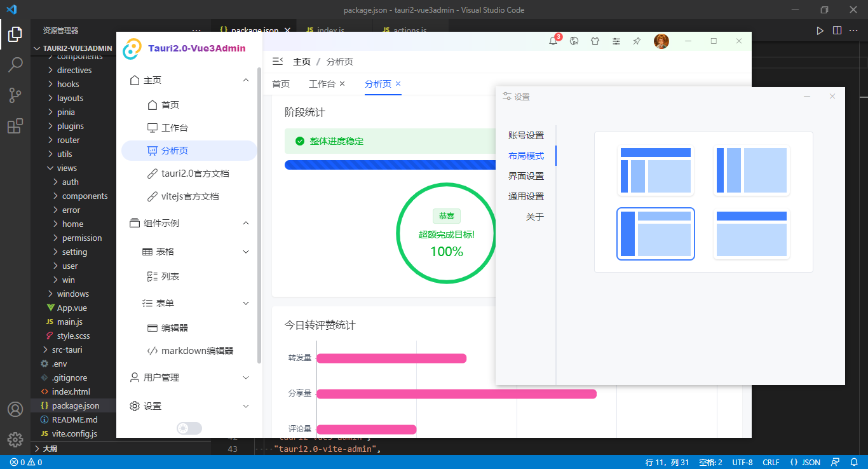Switch to the 工作台 tab
This screenshot has height=469, width=868.
[x=322, y=84]
